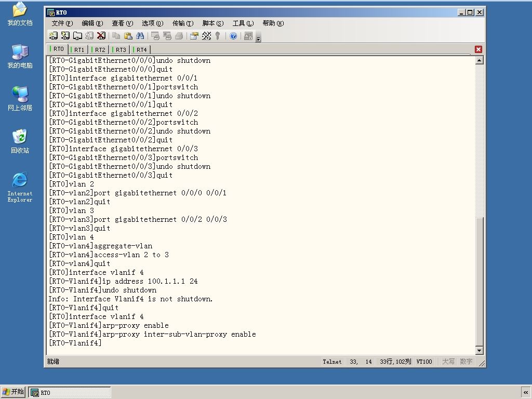Expand the toolbar options arrow
This screenshot has height=399, width=532.
click(x=259, y=38)
